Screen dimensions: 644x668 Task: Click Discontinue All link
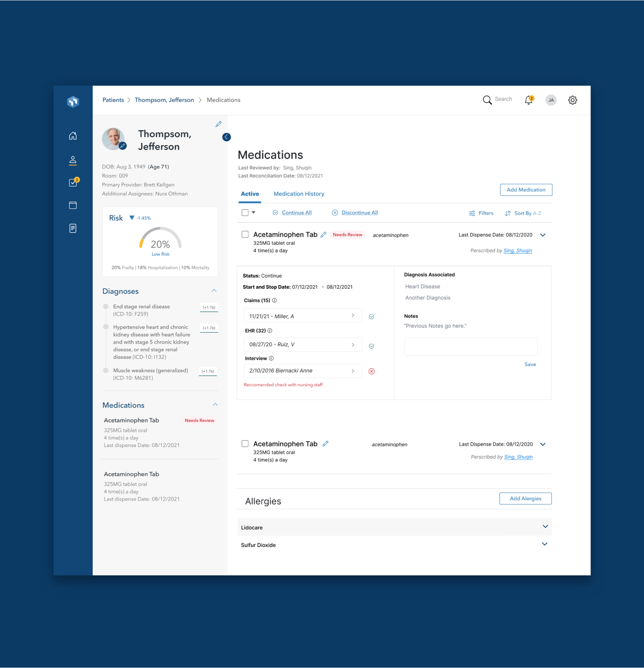tap(360, 213)
